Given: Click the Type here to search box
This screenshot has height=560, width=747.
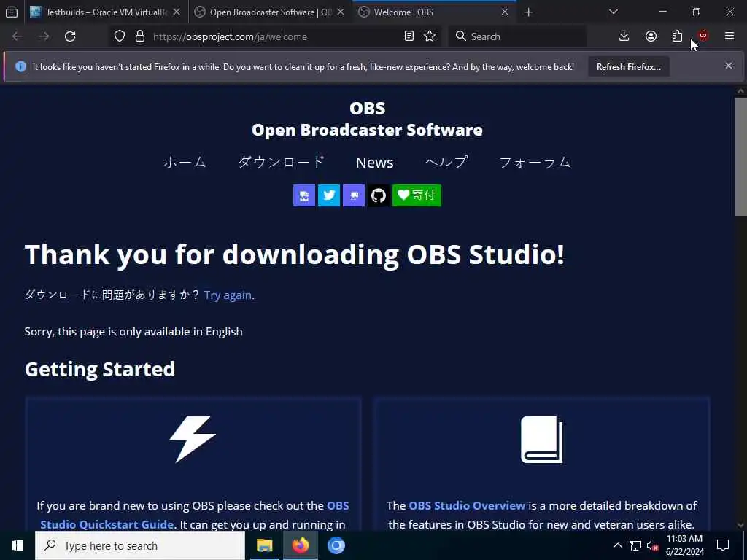Looking at the screenshot, I should coord(140,545).
